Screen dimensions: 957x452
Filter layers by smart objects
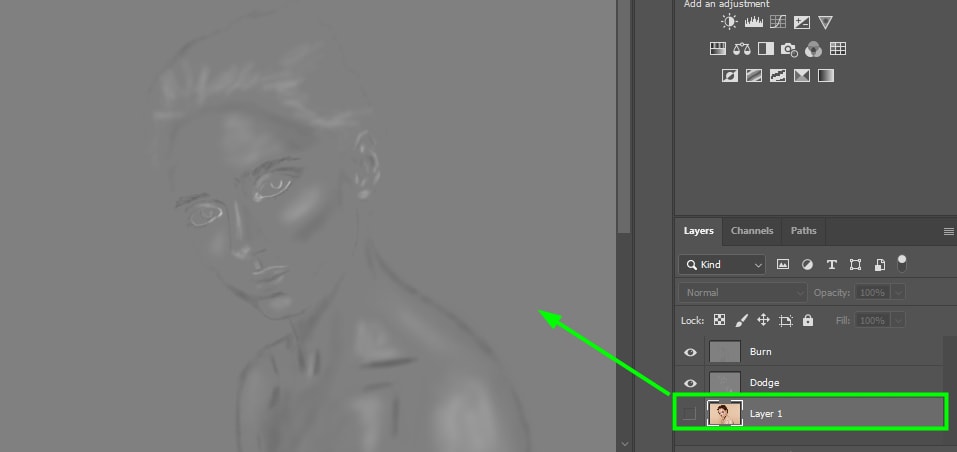coord(879,264)
